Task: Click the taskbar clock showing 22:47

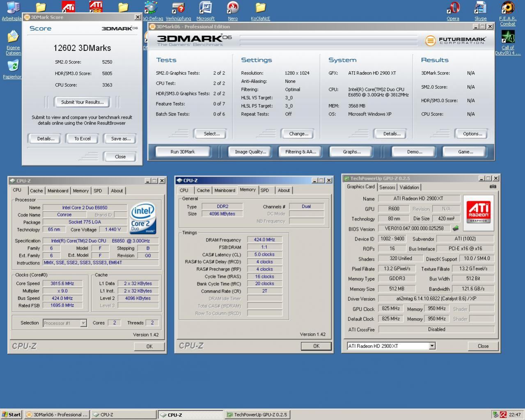Action: [x=515, y=415]
